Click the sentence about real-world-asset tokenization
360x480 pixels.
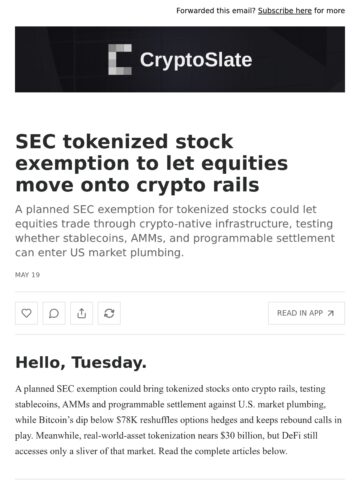point(167,443)
